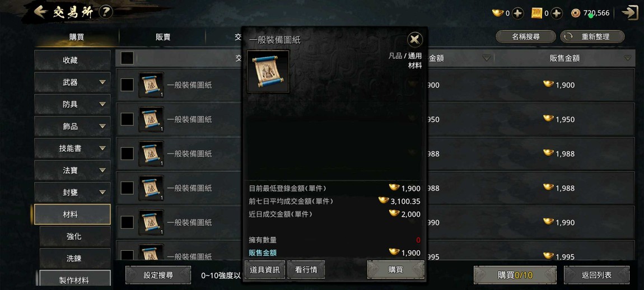Click the exit door icon at top right
Viewport: 644px width, 290px height.
(629, 12)
